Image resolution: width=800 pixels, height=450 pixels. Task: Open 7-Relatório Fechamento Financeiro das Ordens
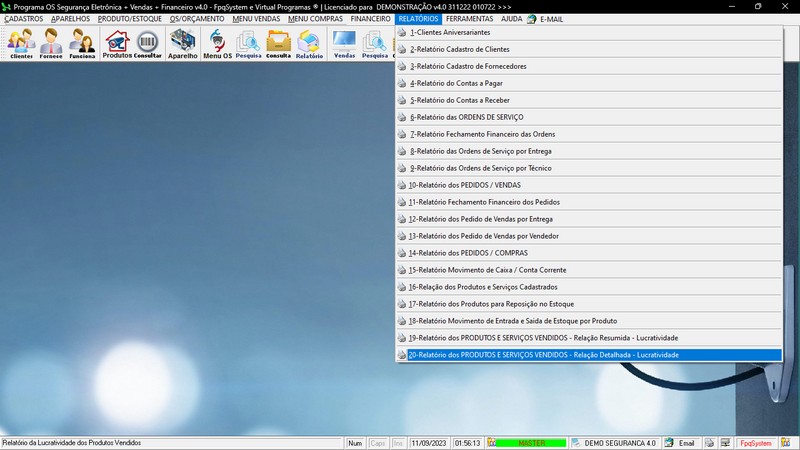click(589, 134)
